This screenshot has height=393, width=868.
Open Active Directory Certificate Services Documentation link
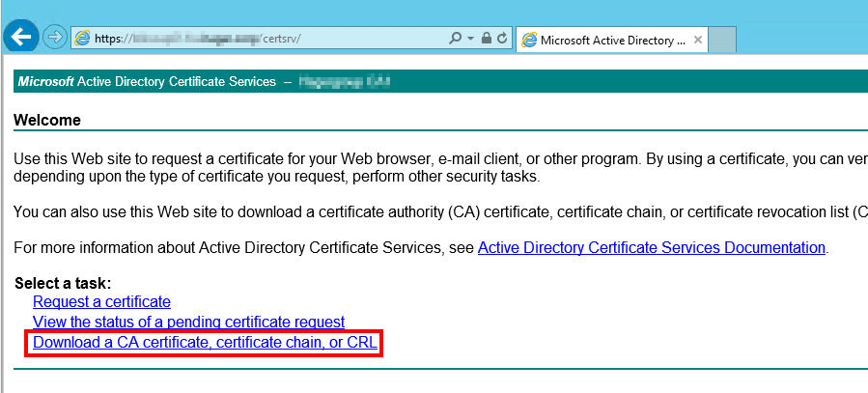(652, 247)
